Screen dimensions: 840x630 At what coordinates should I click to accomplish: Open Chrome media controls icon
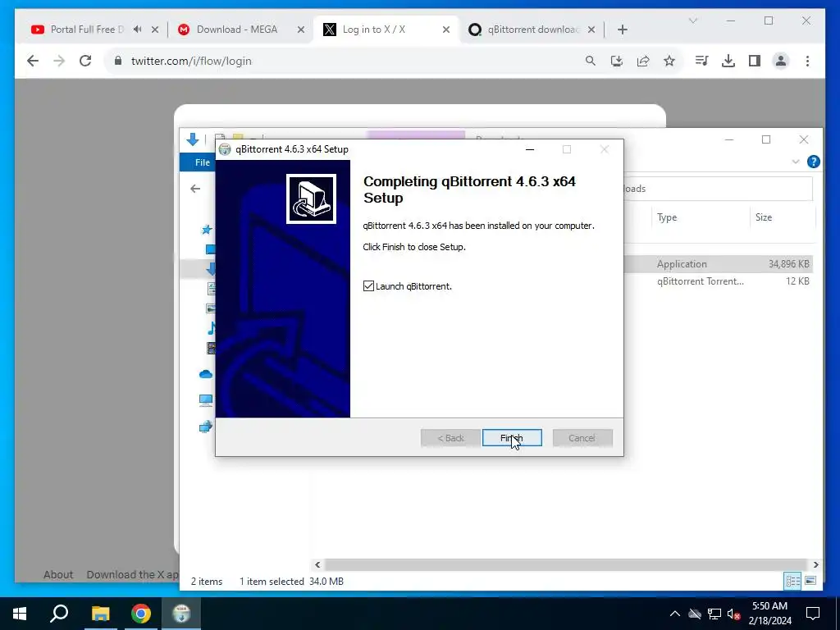click(x=701, y=61)
